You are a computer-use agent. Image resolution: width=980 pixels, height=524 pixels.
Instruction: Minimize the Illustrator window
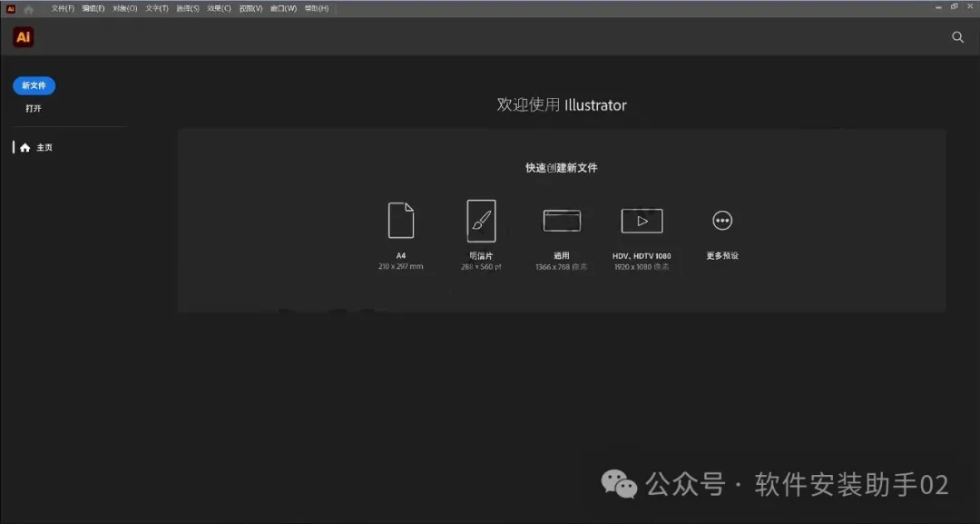tap(938, 7)
